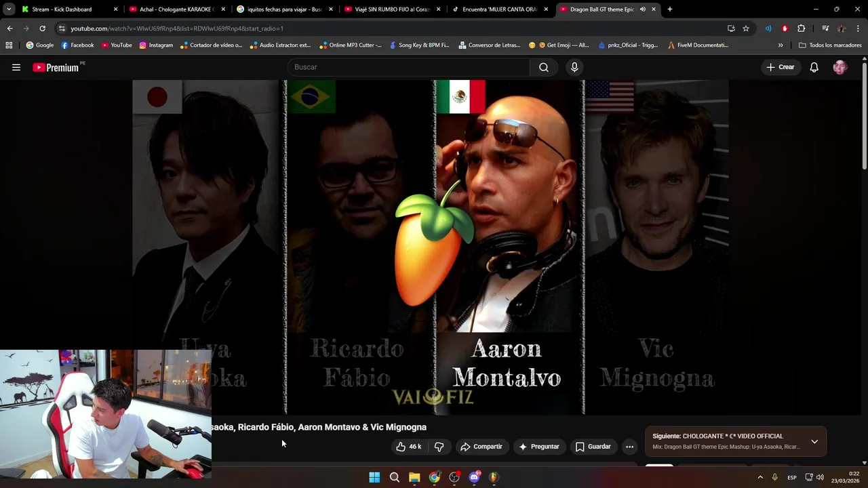Open the ESP language indicator

tap(791, 477)
